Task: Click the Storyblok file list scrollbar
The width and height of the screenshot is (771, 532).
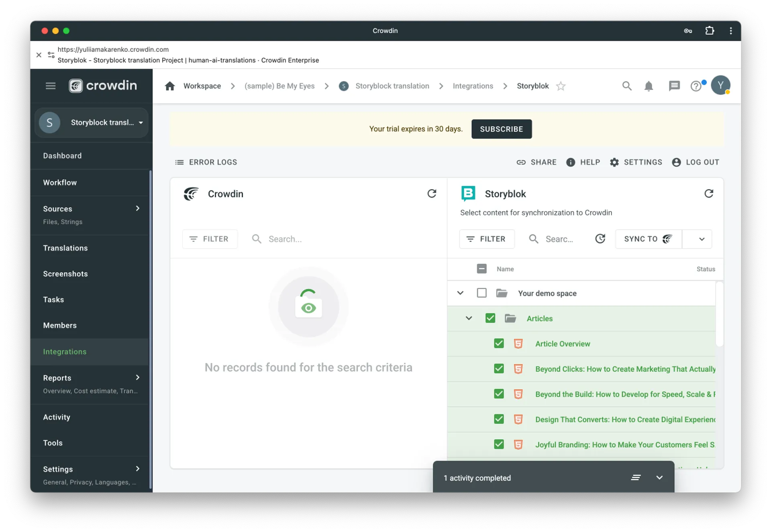Action: coord(719,314)
